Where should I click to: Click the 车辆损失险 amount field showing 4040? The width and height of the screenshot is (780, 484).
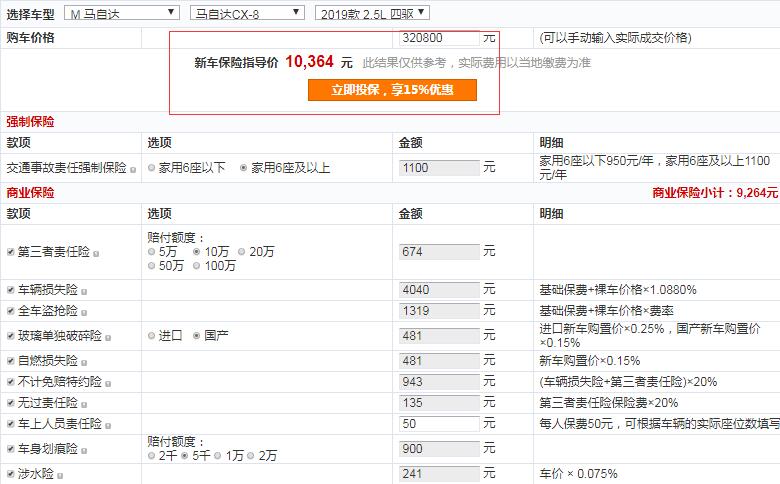[439, 290]
